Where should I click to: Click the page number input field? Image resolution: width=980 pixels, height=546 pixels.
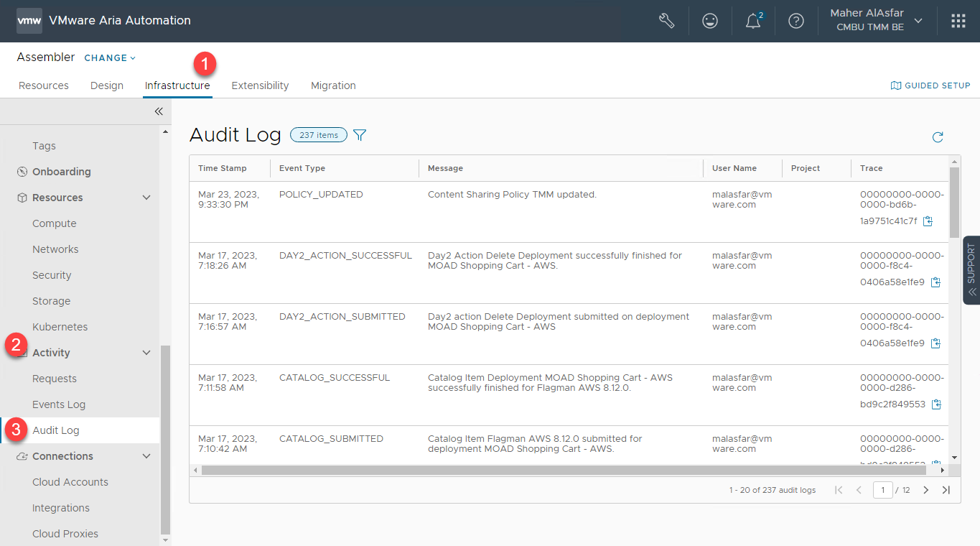pyautogui.click(x=883, y=490)
